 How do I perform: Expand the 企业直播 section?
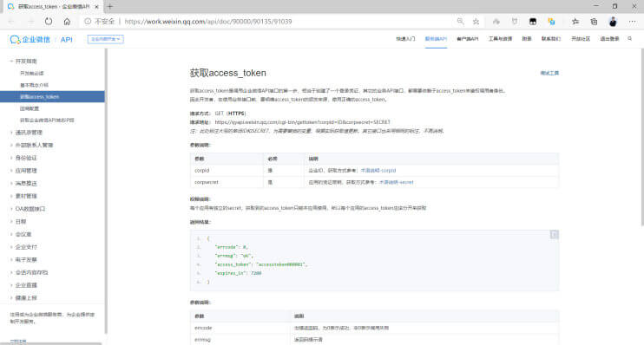tap(11, 285)
